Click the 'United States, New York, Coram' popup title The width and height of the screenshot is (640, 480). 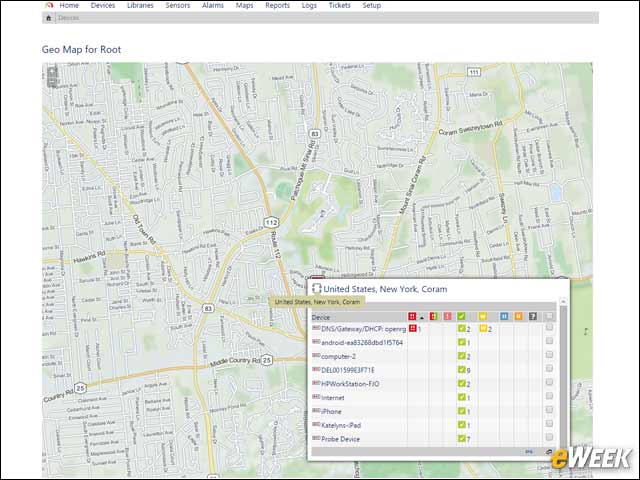(x=385, y=289)
